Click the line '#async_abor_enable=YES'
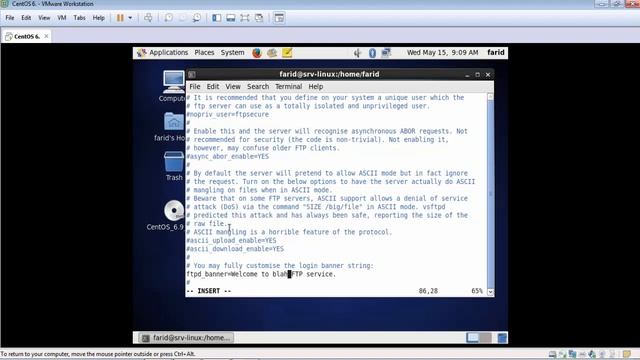Viewport: 640px width, 360px height. 227,156
